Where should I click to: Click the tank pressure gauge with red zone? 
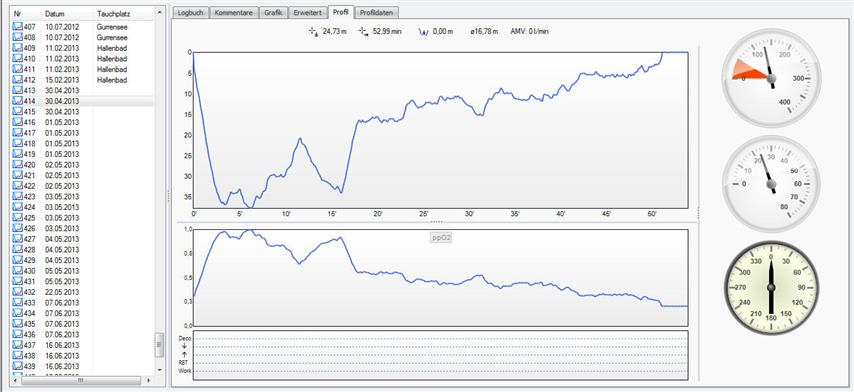(x=771, y=78)
